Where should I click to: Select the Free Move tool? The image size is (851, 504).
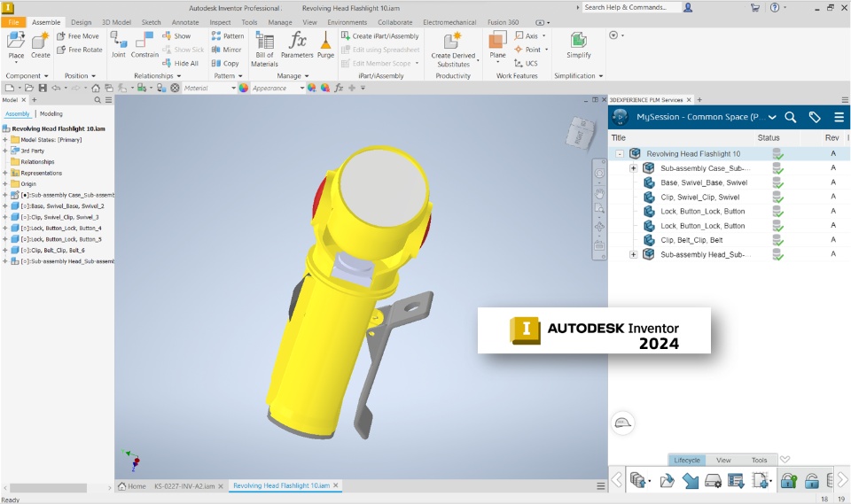point(78,35)
